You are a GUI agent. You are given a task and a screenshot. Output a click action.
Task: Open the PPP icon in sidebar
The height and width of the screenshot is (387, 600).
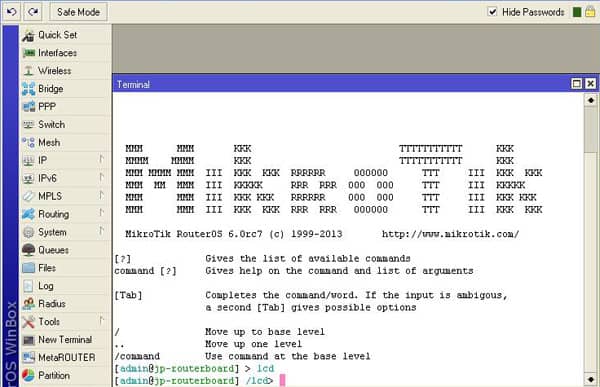(x=28, y=107)
